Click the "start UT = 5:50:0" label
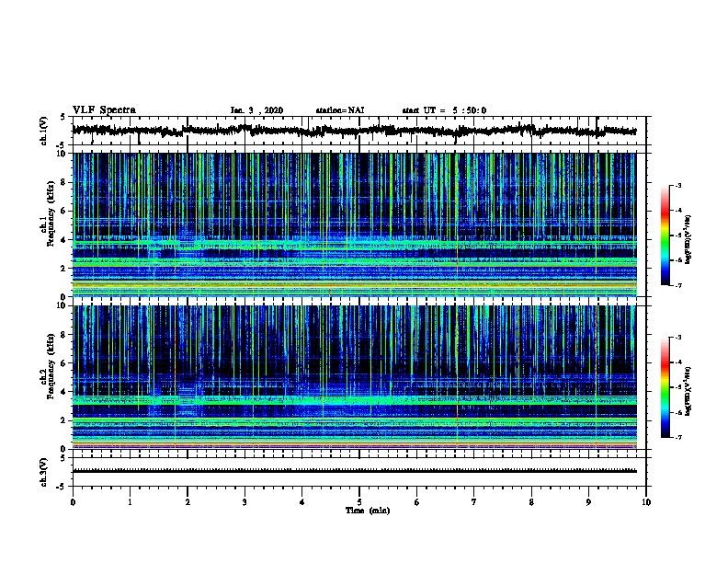Viewport: 728px width, 563px height. point(444,110)
